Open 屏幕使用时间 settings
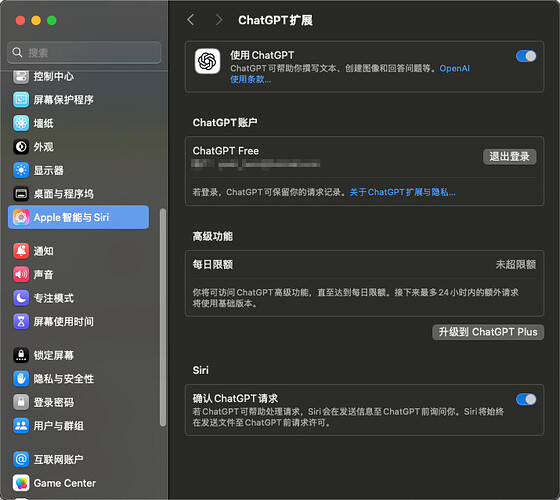This screenshot has height=500, width=560. pyautogui.click(x=79, y=321)
